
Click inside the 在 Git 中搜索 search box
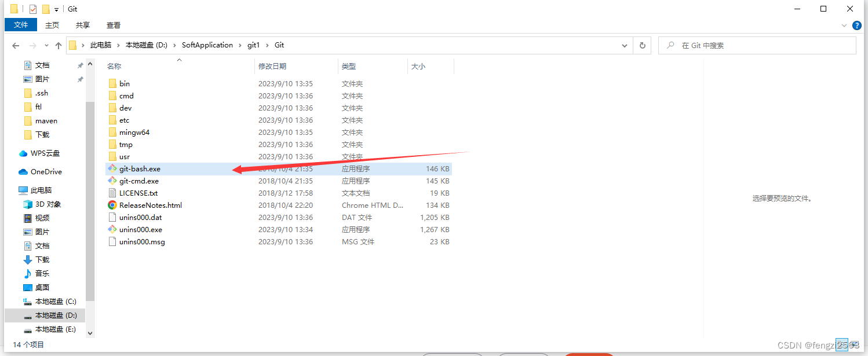coord(753,45)
